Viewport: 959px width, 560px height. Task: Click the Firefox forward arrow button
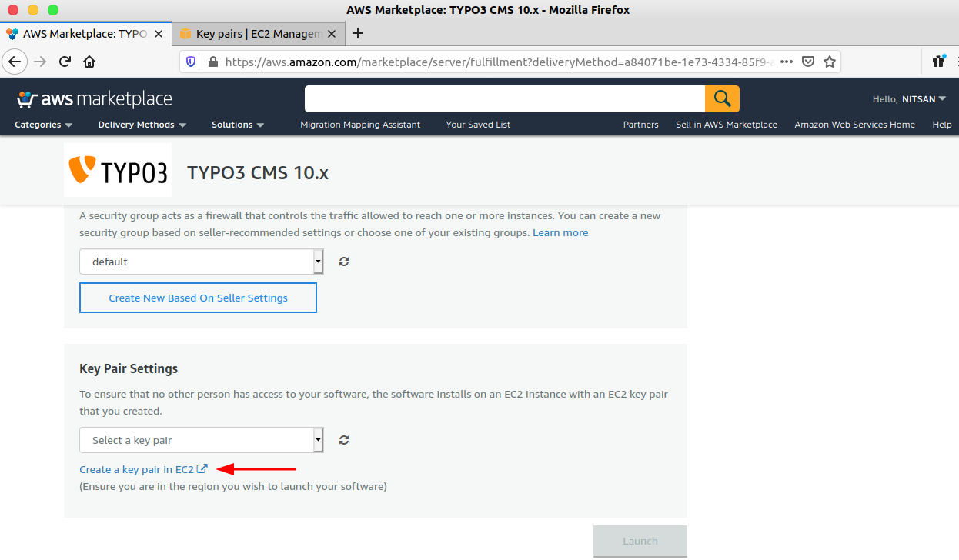point(40,62)
